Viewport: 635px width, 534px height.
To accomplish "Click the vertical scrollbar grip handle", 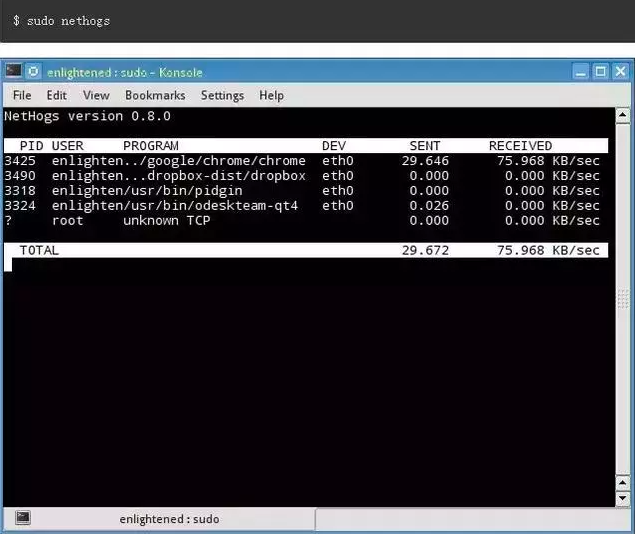I will pyautogui.click(x=623, y=299).
